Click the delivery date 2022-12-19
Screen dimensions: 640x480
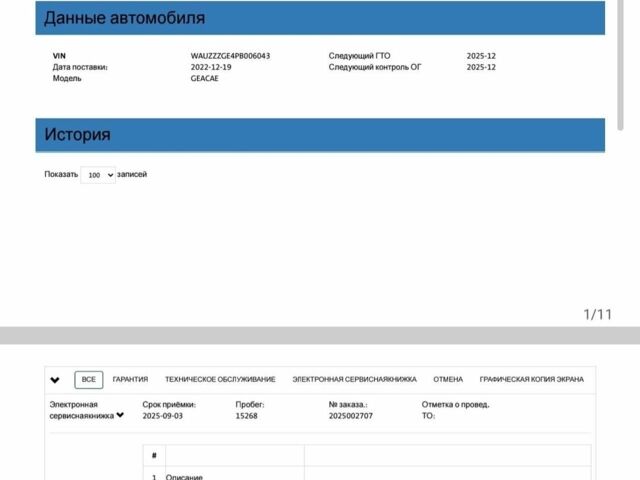211,67
